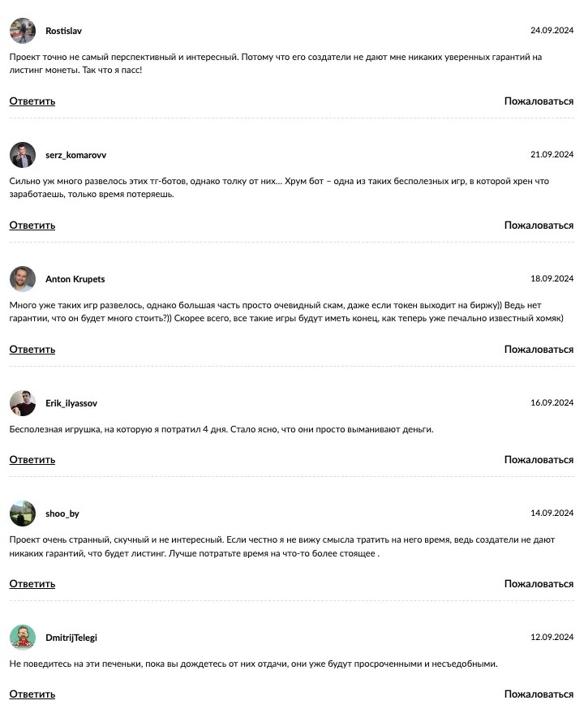The height and width of the screenshot is (709, 588).
Task: Reply to Erik_ilyassov's comment via Ответить
Action: click(32, 460)
